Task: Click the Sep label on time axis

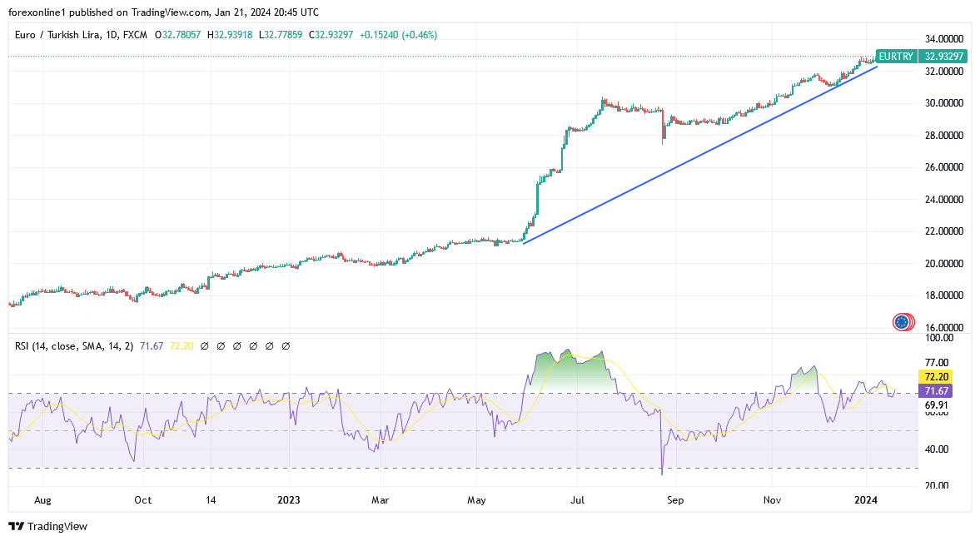Action: pos(675,499)
